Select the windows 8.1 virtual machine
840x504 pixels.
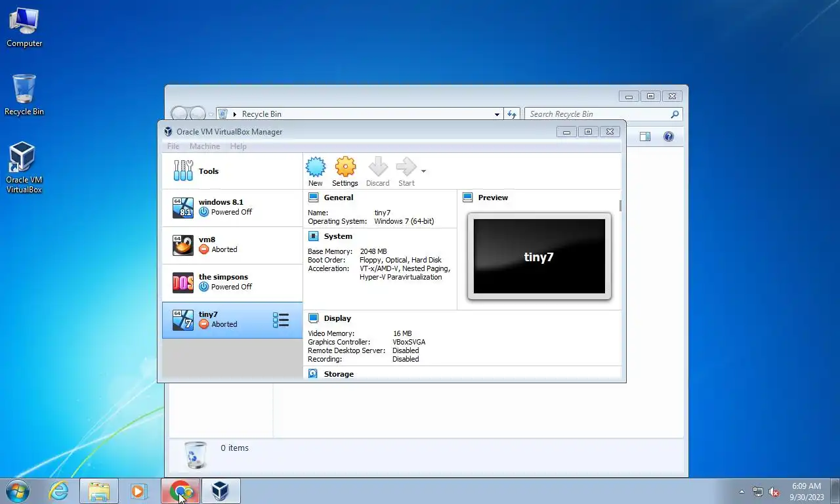point(232,208)
